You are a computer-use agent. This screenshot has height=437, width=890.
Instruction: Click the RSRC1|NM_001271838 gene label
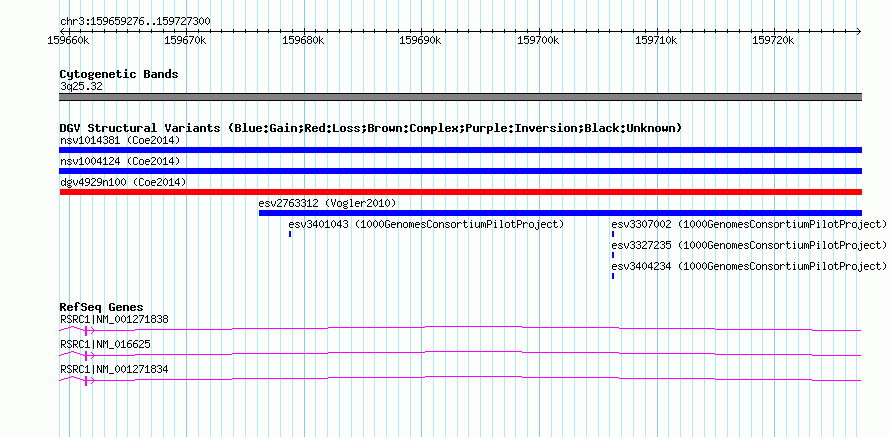click(114, 320)
